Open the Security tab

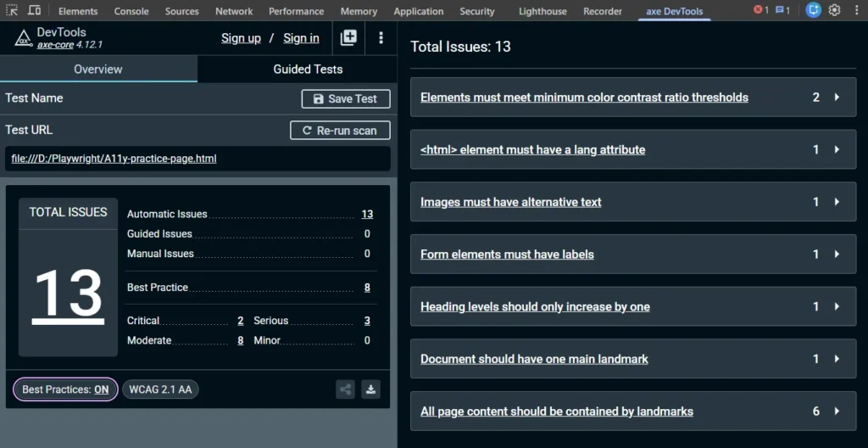[x=476, y=11]
